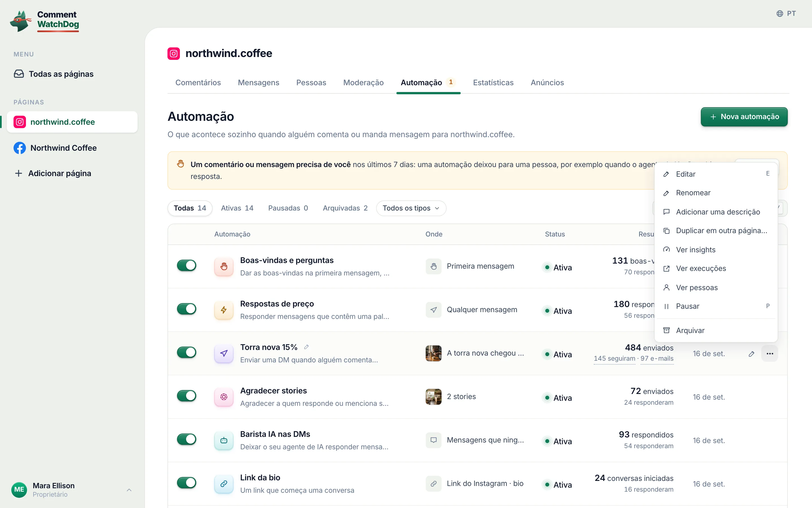Screen dimensions: 812x508
Task: Toggle off Agradecer stories automation
Action: pyautogui.click(x=187, y=396)
